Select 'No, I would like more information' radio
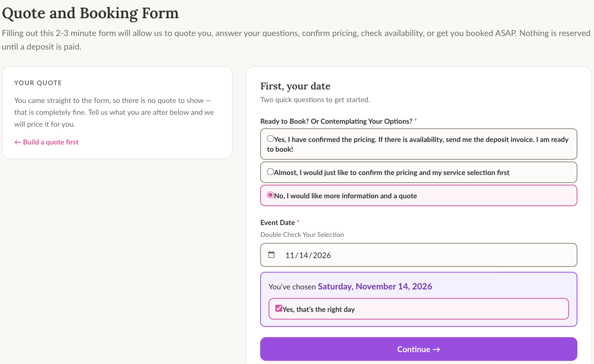Screen dimensions: 594x364 (x=270, y=195)
